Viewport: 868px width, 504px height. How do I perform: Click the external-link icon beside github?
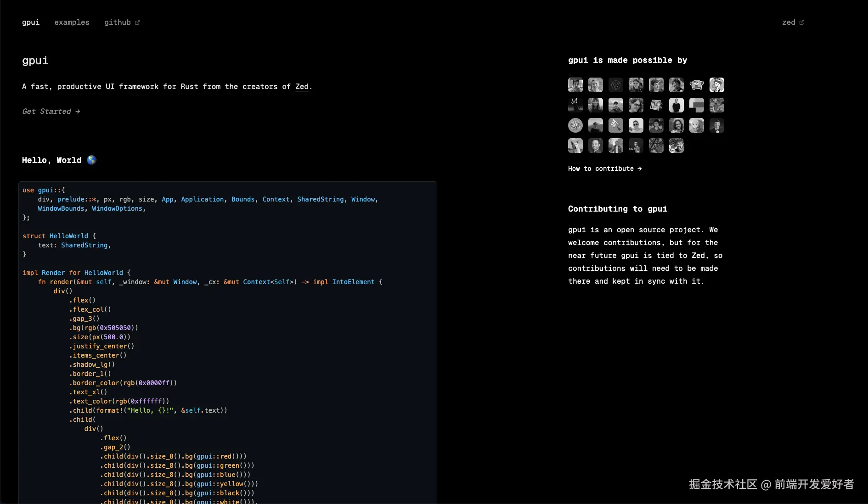tap(137, 22)
